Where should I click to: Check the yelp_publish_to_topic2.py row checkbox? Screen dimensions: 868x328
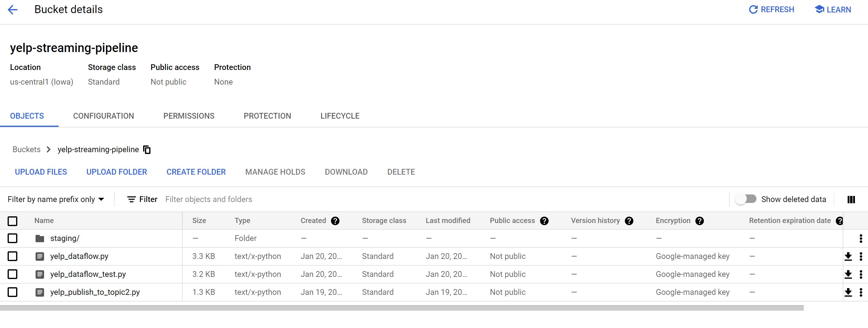click(x=12, y=292)
